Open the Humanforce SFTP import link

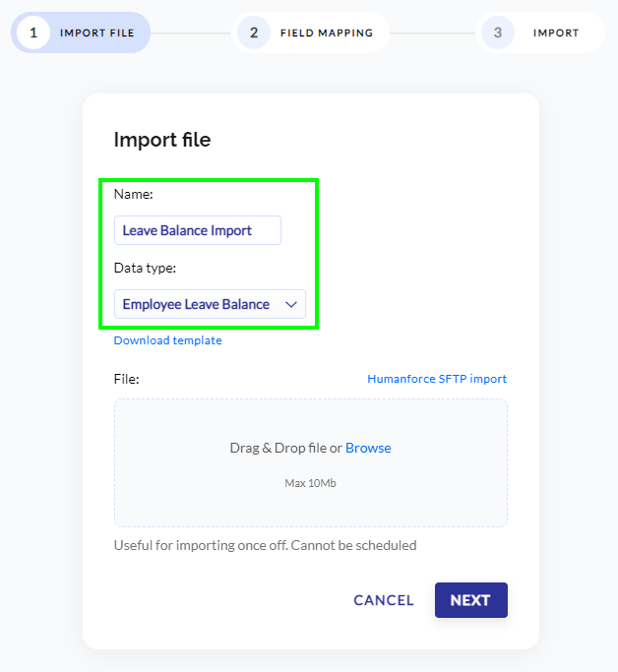tap(437, 379)
